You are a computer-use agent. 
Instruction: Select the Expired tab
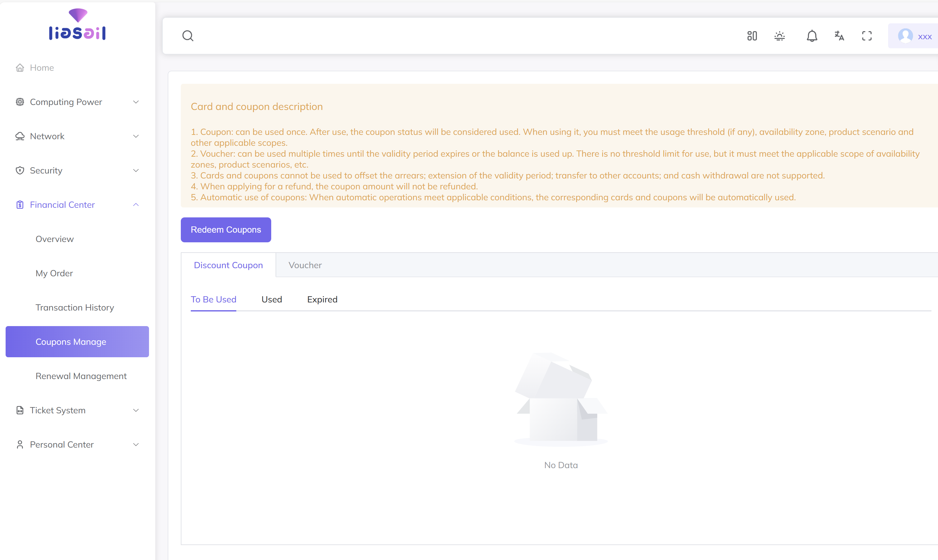point(322,299)
